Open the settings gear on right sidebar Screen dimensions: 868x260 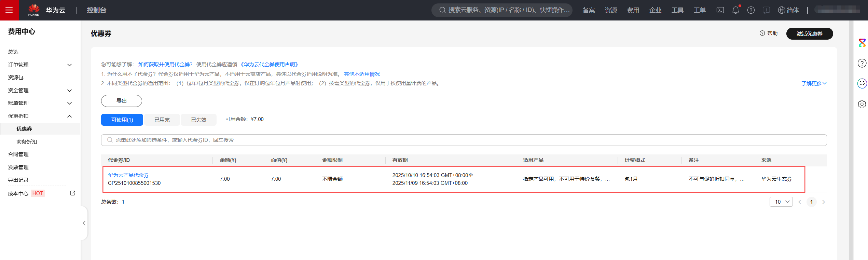pos(862,104)
